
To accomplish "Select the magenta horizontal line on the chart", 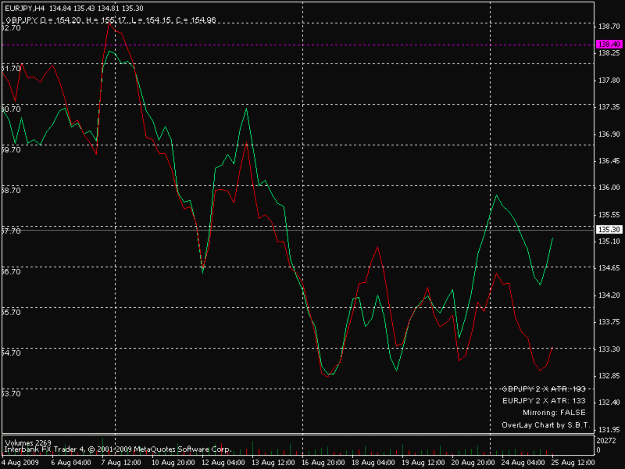I will [298, 45].
